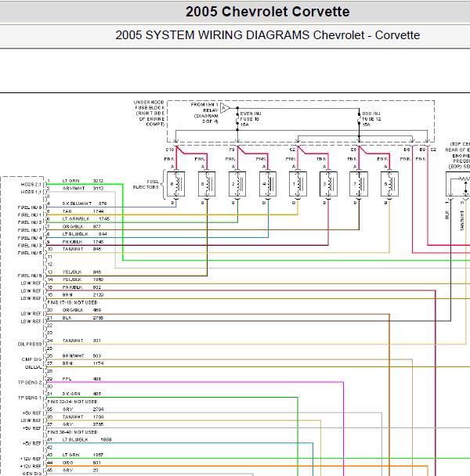Click the CMP SIG pin label
The height and width of the screenshot is (476, 470).
tap(31, 359)
